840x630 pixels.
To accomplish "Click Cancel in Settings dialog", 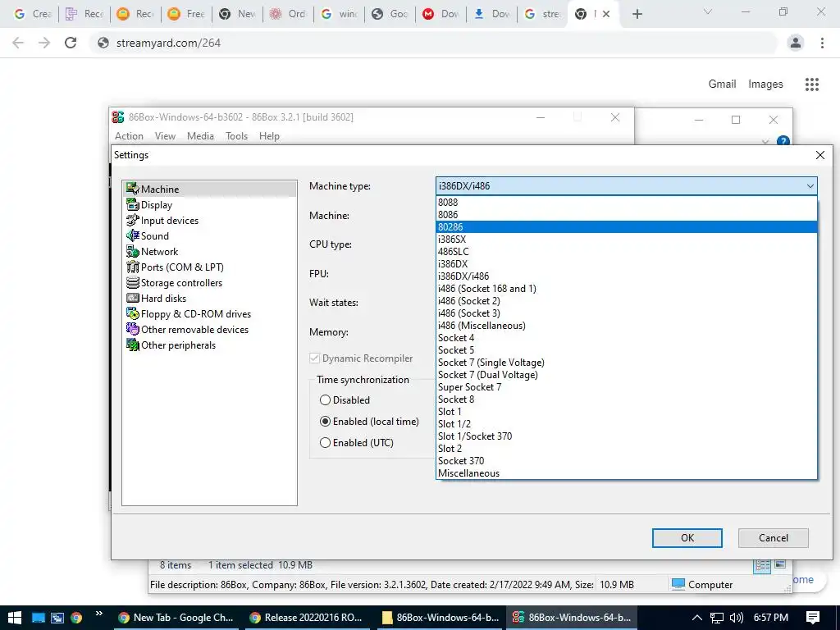I will (773, 538).
